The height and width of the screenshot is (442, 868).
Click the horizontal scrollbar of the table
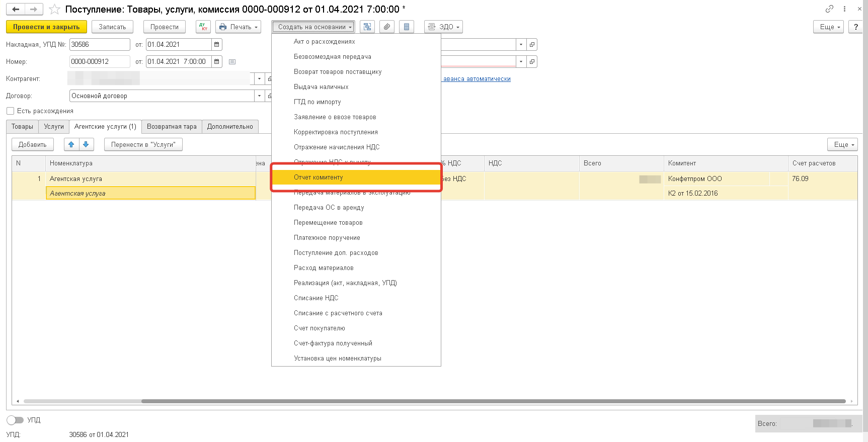(493, 401)
